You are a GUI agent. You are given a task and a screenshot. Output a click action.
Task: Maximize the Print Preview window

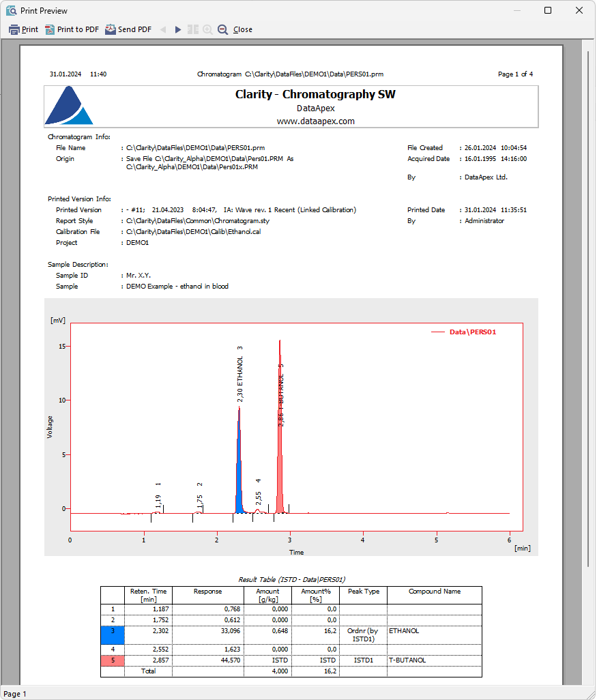(x=548, y=10)
